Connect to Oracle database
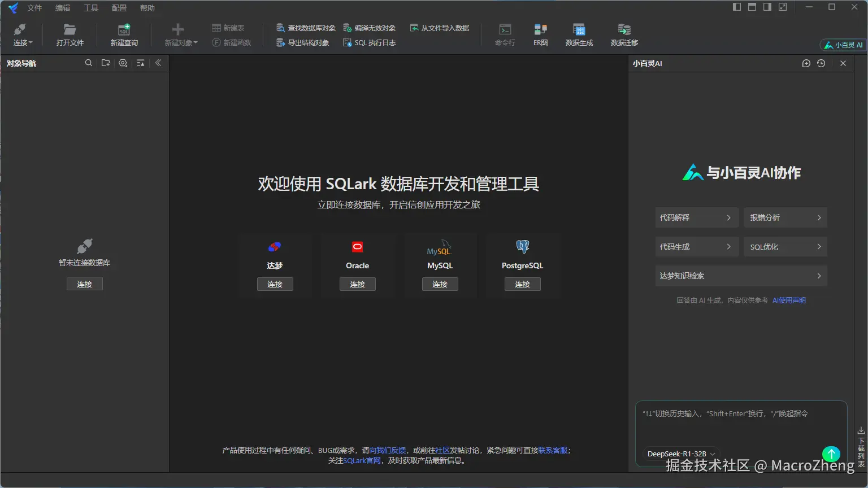This screenshot has height=488, width=868. click(358, 284)
